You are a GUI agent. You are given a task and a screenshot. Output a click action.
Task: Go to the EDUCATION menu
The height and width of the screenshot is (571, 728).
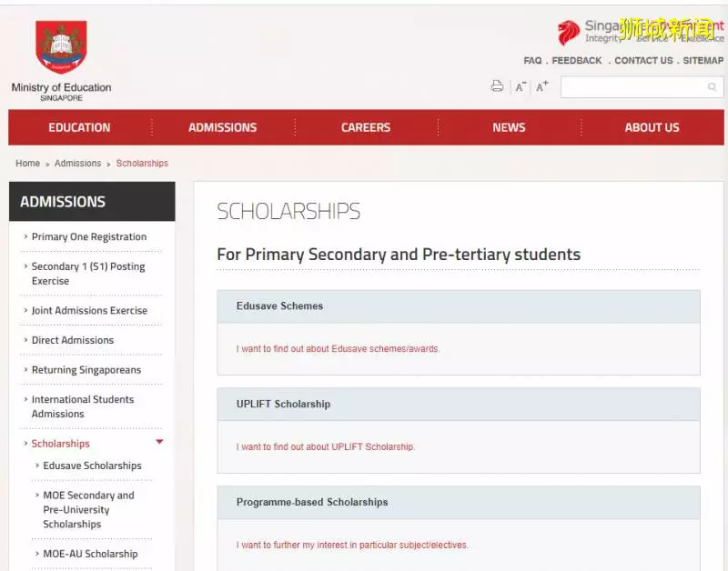coord(79,127)
